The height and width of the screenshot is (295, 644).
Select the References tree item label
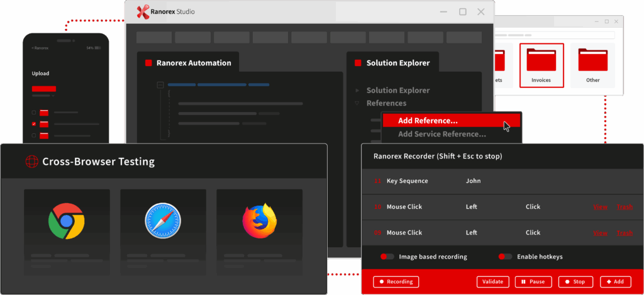coord(387,103)
